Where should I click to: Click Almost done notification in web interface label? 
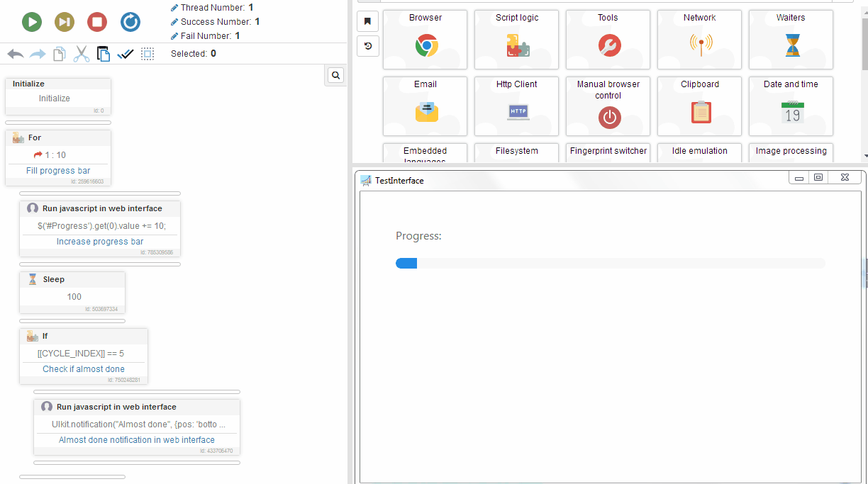[x=137, y=440]
